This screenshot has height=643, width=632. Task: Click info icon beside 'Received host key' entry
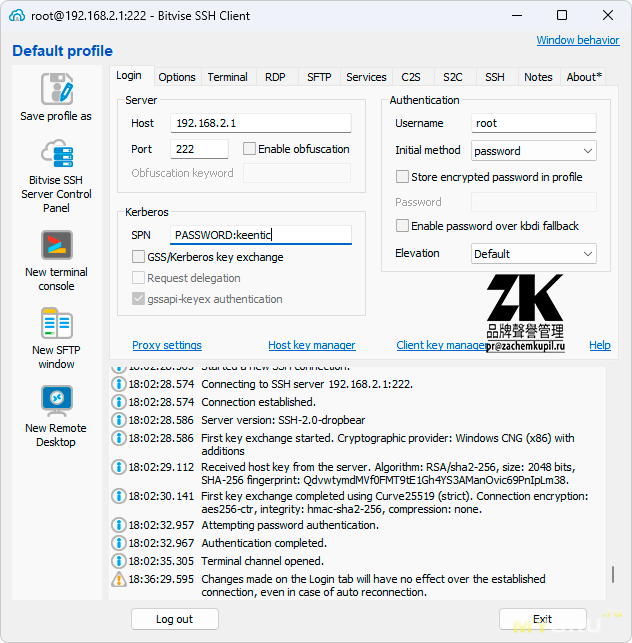pyautogui.click(x=119, y=467)
